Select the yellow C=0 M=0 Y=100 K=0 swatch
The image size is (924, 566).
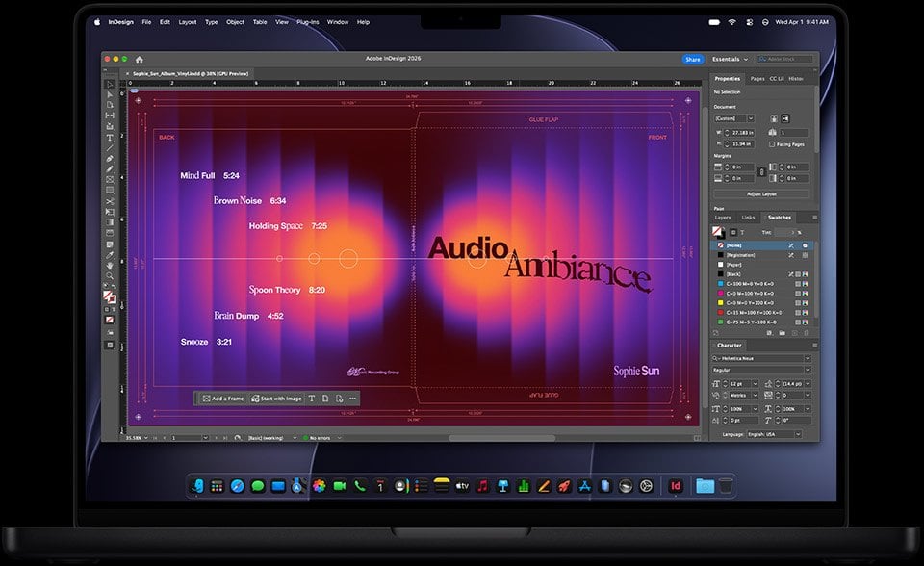pyautogui.click(x=762, y=303)
